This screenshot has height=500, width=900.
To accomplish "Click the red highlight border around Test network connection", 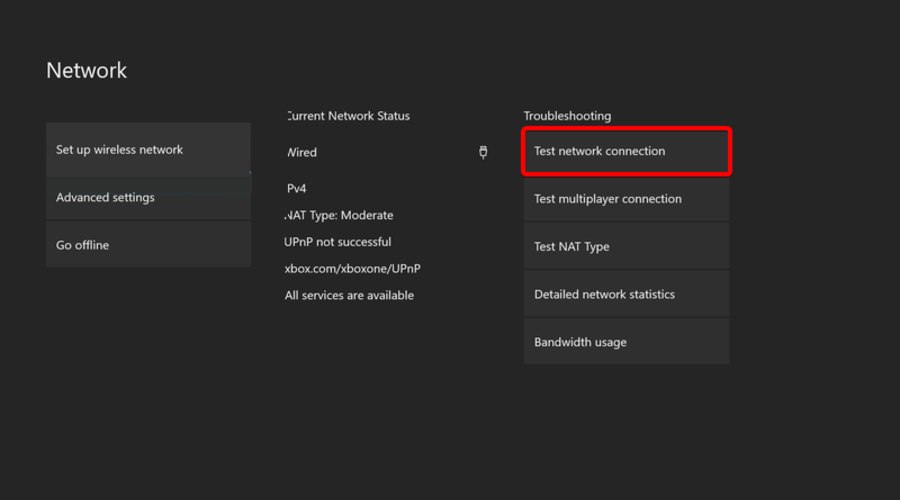I will [x=626, y=129].
